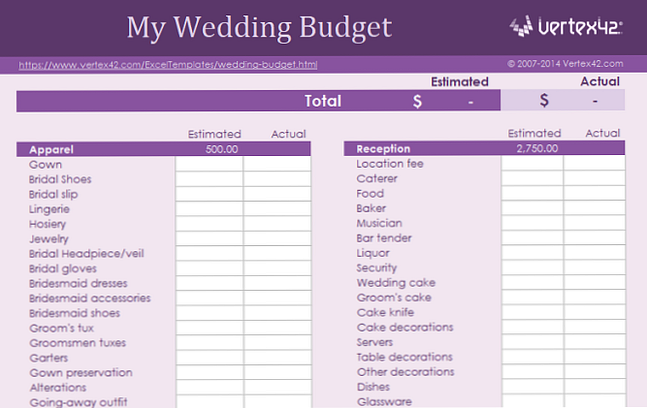Click the Bridesmaid shoes estimated cell
Viewport: 647px width, 408px height.
click(x=209, y=313)
